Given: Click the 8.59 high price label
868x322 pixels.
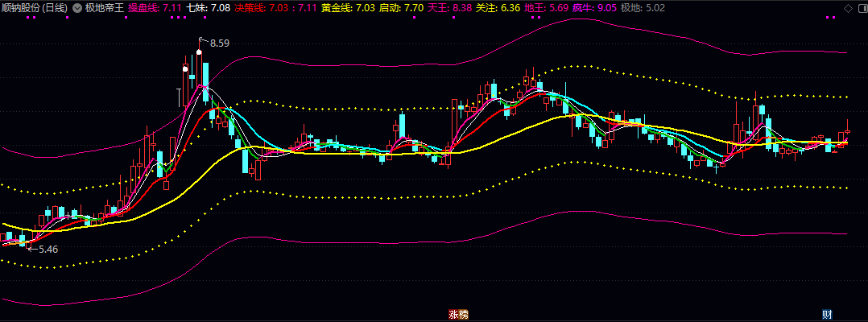Looking at the screenshot, I should point(220,43).
